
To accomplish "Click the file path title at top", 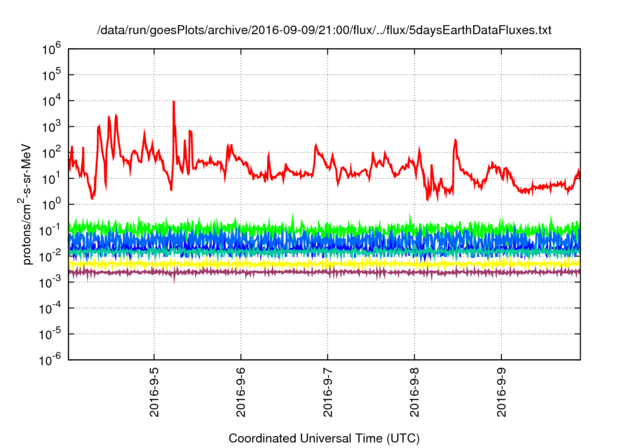I will click(324, 30).
